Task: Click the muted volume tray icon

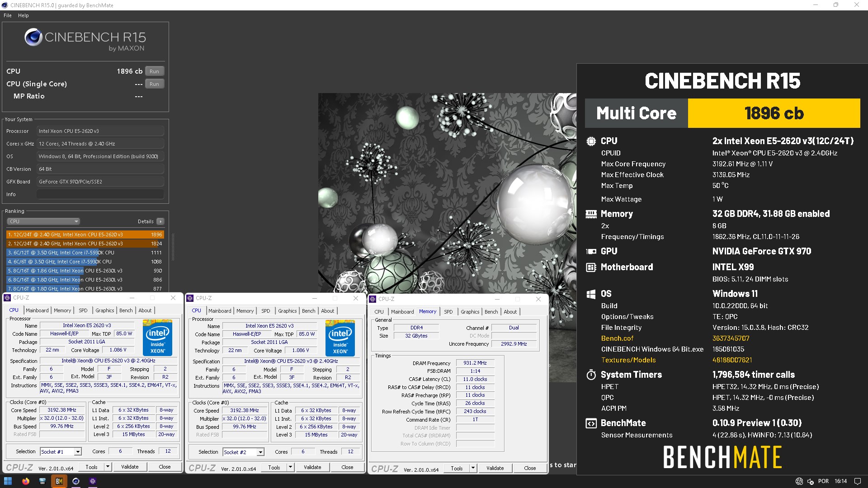Action: coord(811,481)
